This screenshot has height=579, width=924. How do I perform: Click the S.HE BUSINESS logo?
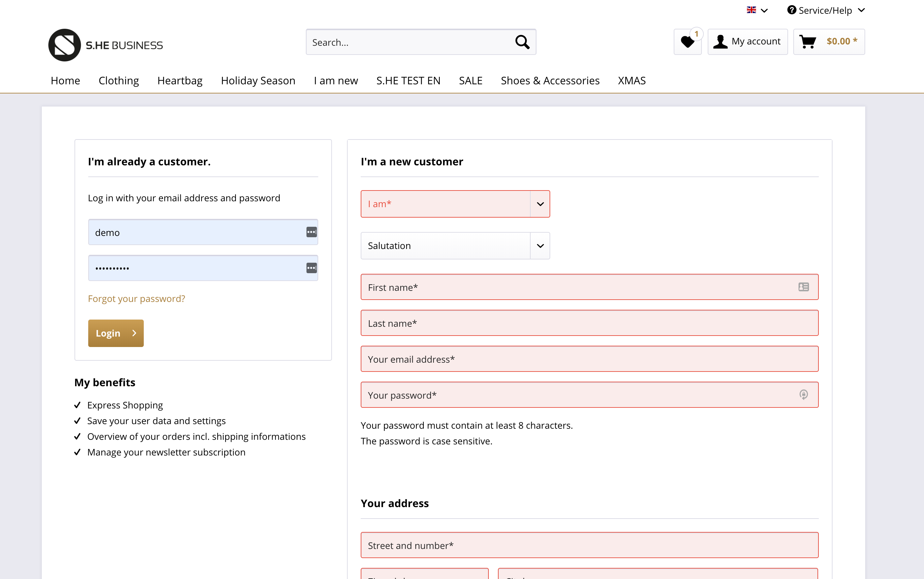point(105,45)
